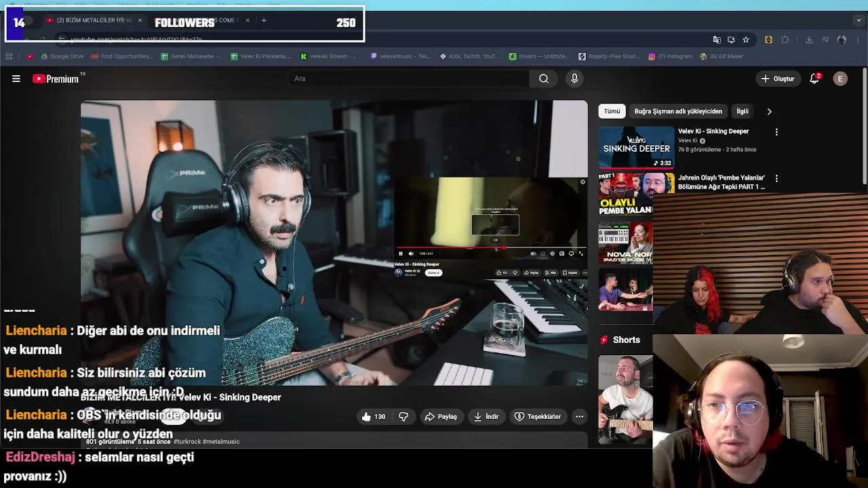Image resolution: width=868 pixels, height=488 pixels.
Task: Click the 'Shorts' section heading
Action: pos(627,340)
